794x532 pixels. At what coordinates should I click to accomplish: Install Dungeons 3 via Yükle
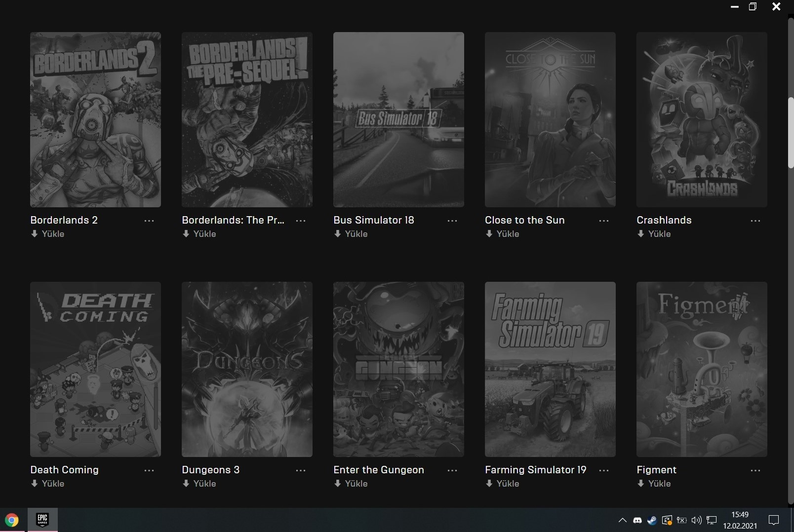(199, 484)
